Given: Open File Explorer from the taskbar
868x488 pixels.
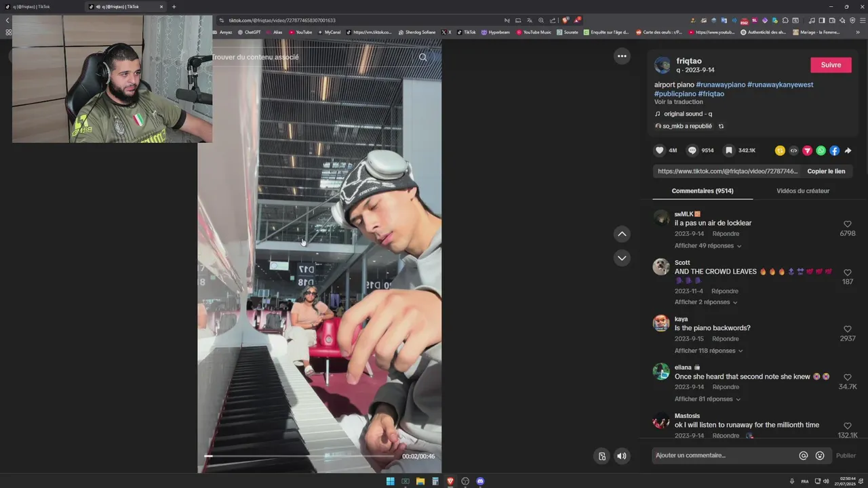Looking at the screenshot, I should tap(420, 481).
